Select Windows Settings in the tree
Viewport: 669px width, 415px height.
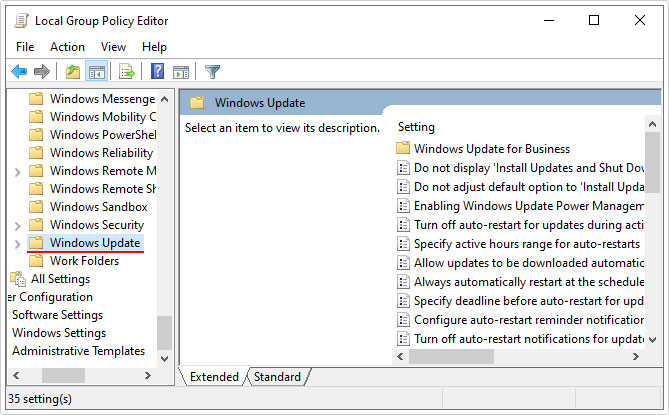59,333
